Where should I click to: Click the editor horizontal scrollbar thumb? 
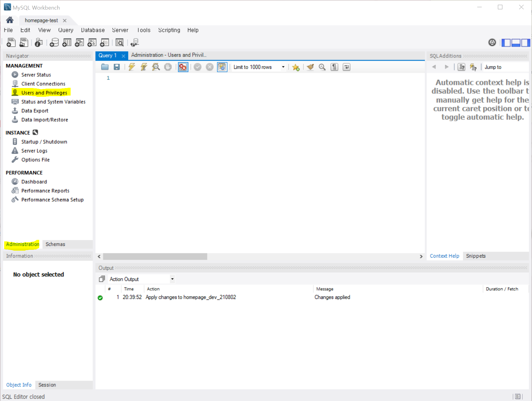click(x=155, y=257)
